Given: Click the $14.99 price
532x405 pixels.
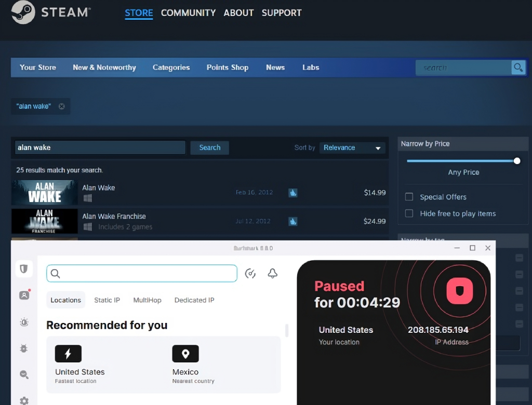Looking at the screenshot, I should 375,193.
